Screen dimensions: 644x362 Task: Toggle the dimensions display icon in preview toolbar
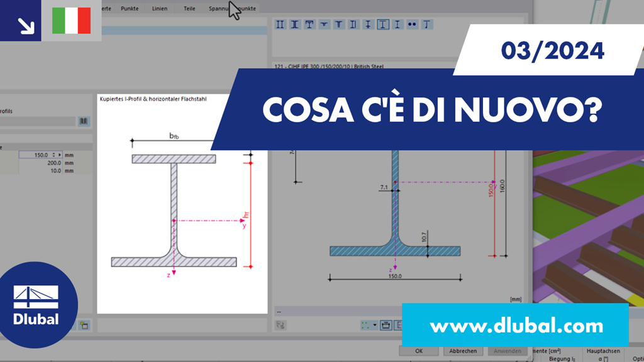point(386,326)
